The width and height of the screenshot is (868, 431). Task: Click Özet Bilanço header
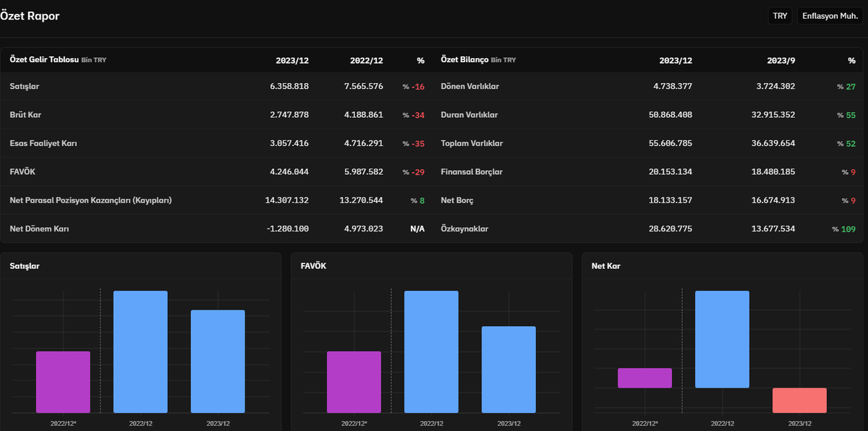[479, 60]
